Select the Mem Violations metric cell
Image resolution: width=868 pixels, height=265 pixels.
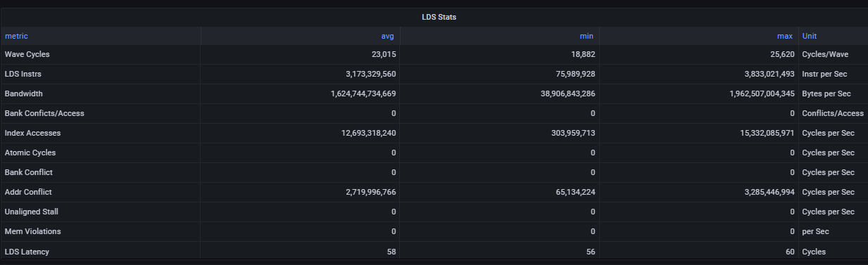point(101,231)
